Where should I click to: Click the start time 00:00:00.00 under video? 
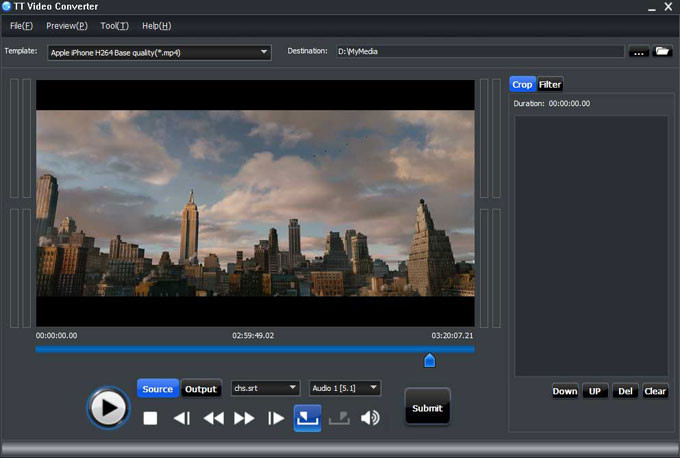pos(56,335)
